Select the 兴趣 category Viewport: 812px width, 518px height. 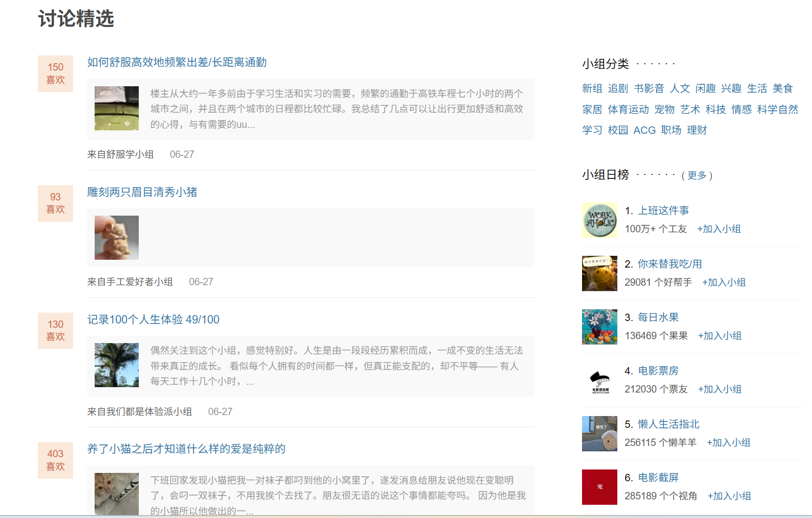(731, 88)
